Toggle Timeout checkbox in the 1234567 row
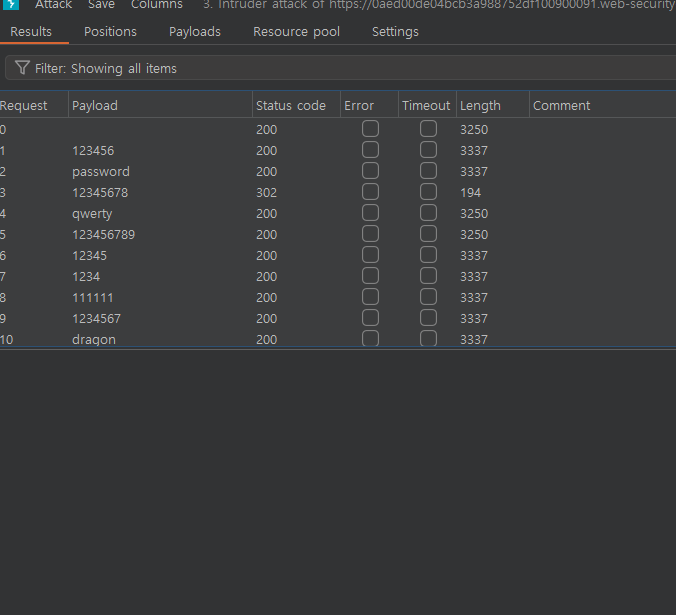 428,318
